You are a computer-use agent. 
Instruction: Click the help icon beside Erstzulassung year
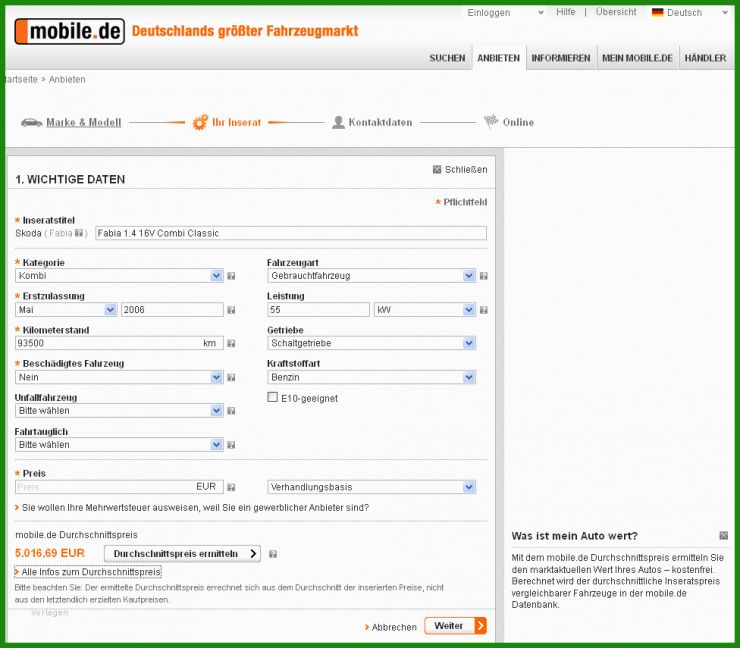[231, 310]
